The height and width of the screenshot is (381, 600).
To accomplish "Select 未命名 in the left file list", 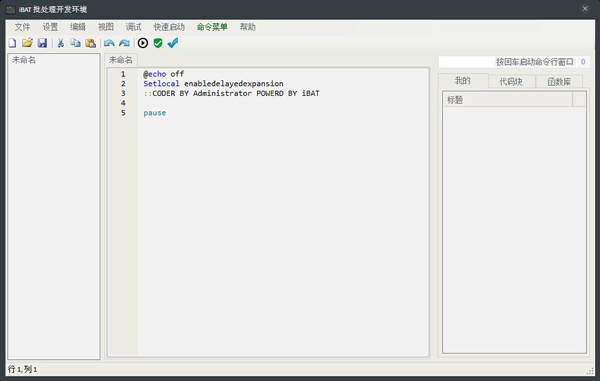I will tap(24, 60).
